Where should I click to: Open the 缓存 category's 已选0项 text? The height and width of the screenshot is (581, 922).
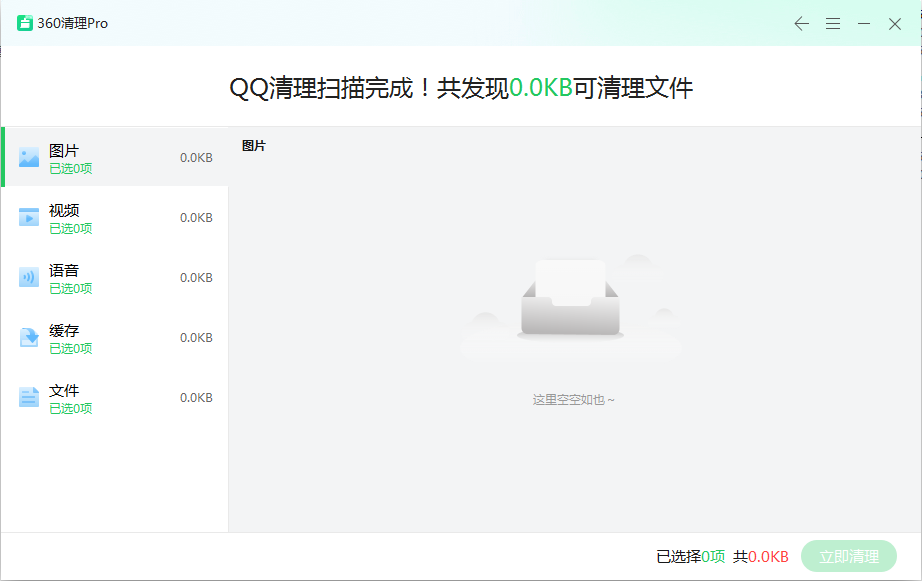point(71,349)
